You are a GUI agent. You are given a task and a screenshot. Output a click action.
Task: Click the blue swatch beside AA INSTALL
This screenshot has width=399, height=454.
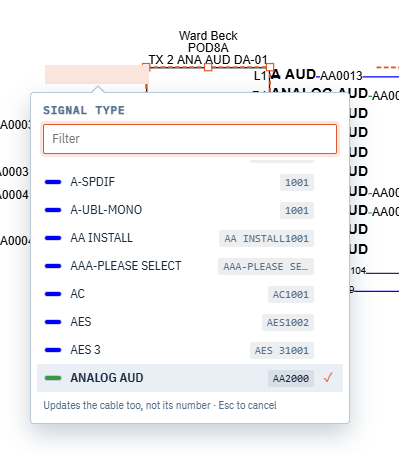[x=53, y=238]
